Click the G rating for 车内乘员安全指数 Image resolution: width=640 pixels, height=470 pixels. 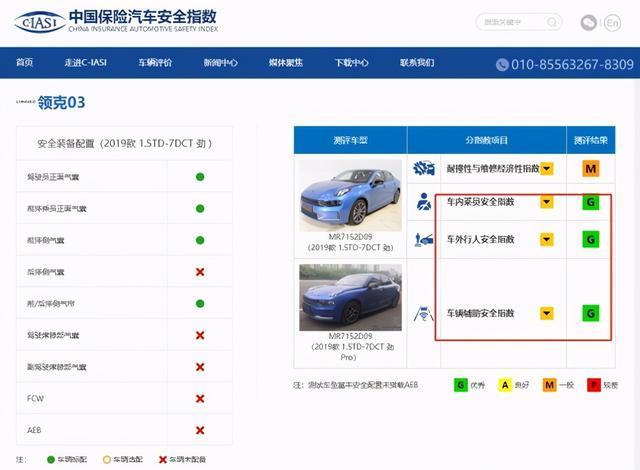[x=591, y=202]
